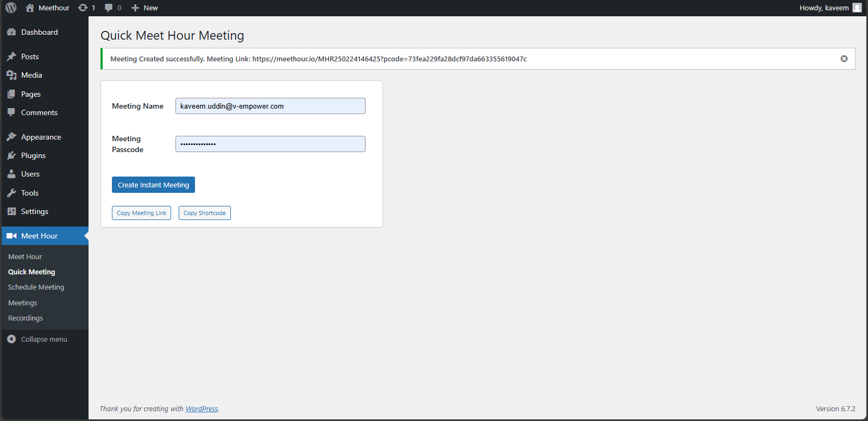868x421 pixels.
Task: Click the Copy Meeting Link button
Action: (x=141, y=213)
